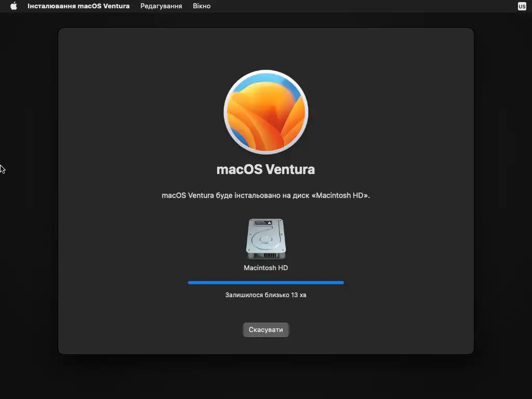
Task: Click the installation progress bar
Action: tap(265, 283)
